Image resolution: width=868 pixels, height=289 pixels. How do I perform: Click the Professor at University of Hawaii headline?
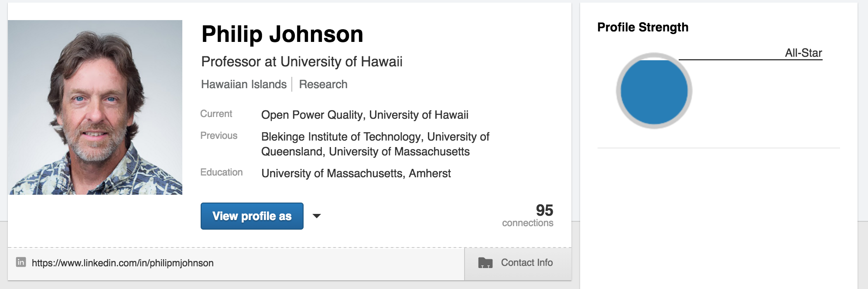[x=302, y=62]
